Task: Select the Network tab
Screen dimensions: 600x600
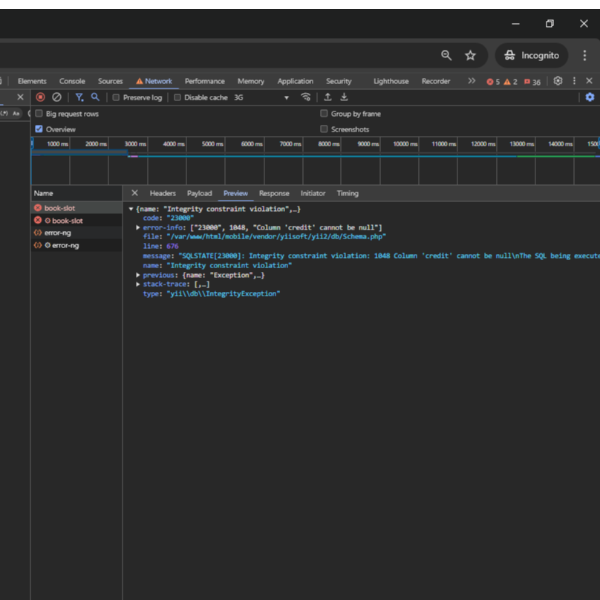Action: point(154,81)
